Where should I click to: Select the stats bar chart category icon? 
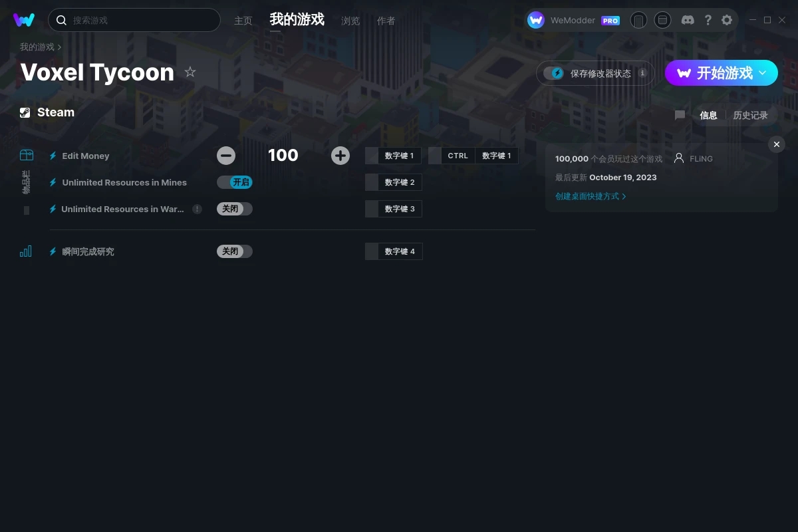(x=26, y=251)
